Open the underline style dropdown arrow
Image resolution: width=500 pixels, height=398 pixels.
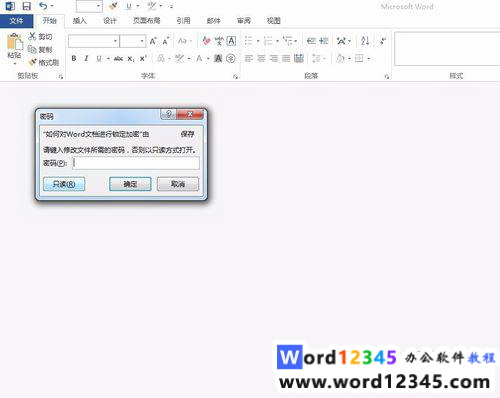(109, 59)
